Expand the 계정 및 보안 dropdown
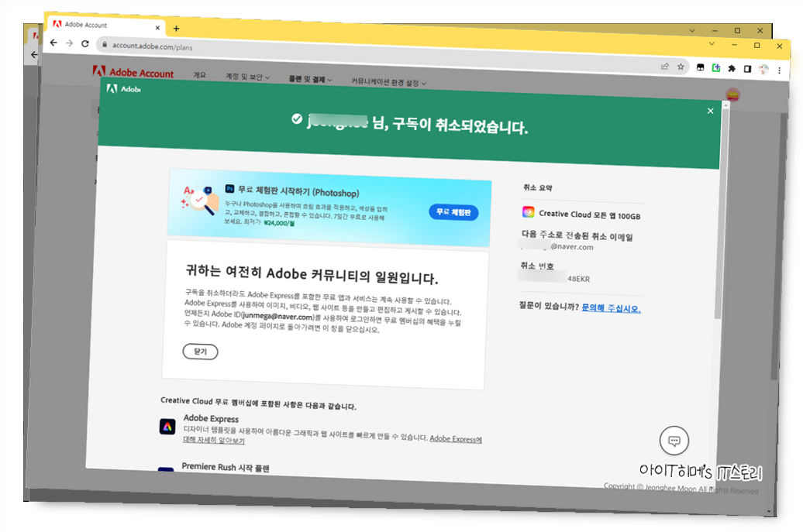This screenshot has height=532, width=803. pyautogui.click(x=247, y=77)
